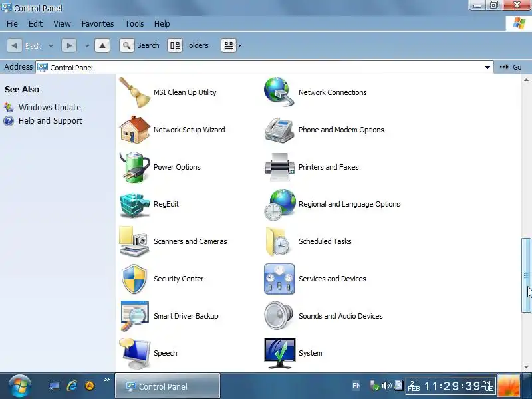532x399 pixels.
Task: Click the Search magnifier toolbar button
Action: (x=126, y=45)
